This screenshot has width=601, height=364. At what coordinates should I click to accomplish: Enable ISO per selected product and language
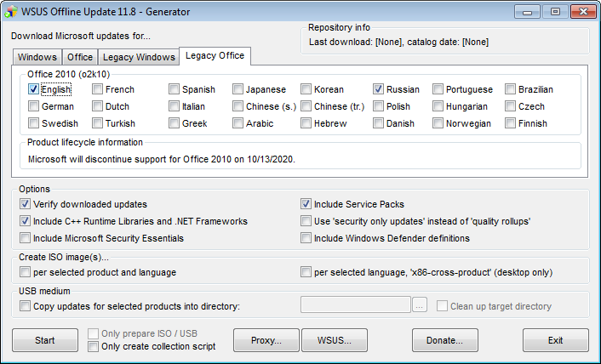pos(25,272)
